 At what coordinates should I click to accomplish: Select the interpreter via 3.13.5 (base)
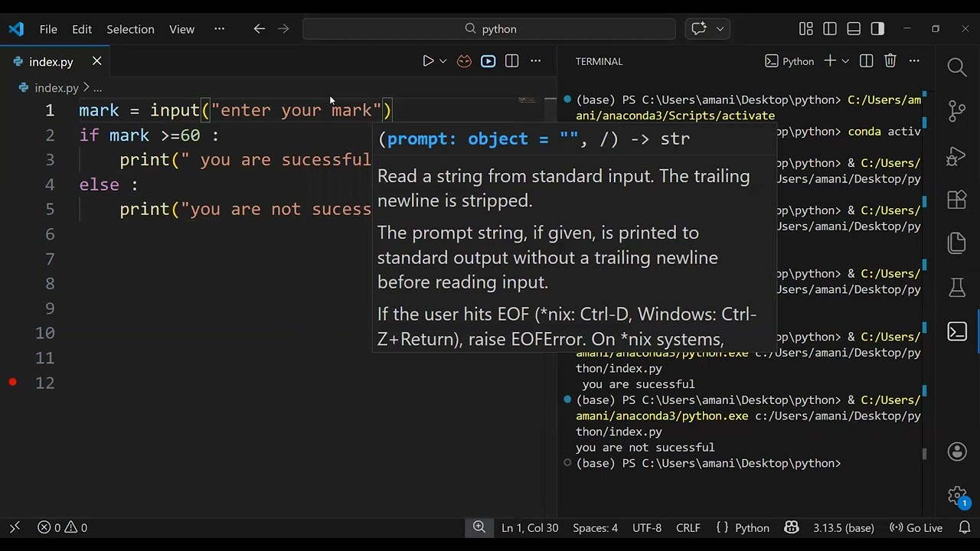[x=844, y=528]
